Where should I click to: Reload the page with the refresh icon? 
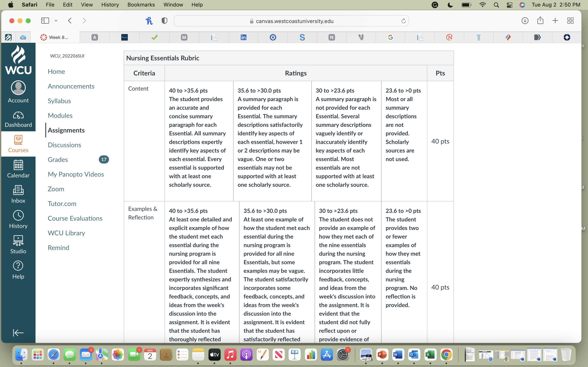pyautogui.click(x=403, y=21)
